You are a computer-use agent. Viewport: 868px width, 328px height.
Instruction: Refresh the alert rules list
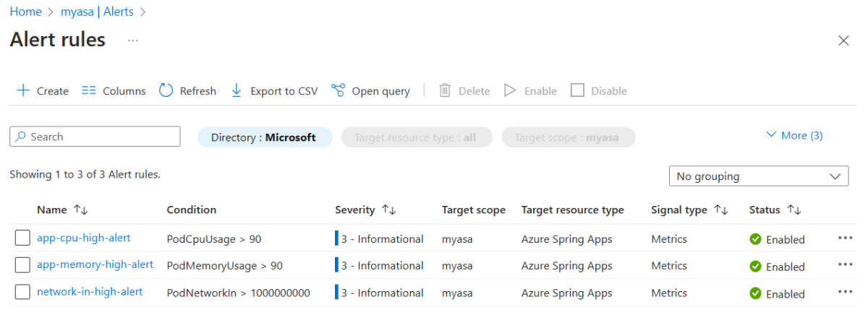pyautogui.click(x=187, y=90)
